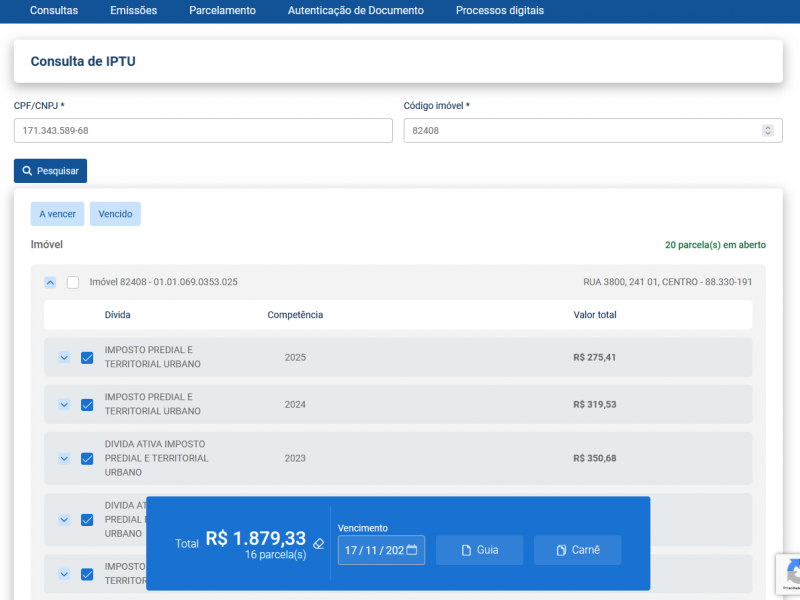The width and height of the screenshot is (800, 600).
Task: Open the calendar picker in Vencimento
Action: tap(412, 550)
